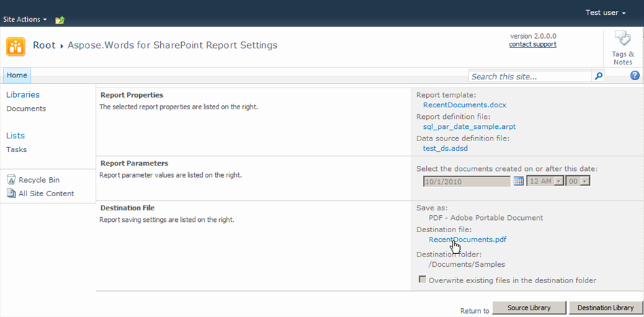Expand the 12 AM hour dropdown

[545, 181]
